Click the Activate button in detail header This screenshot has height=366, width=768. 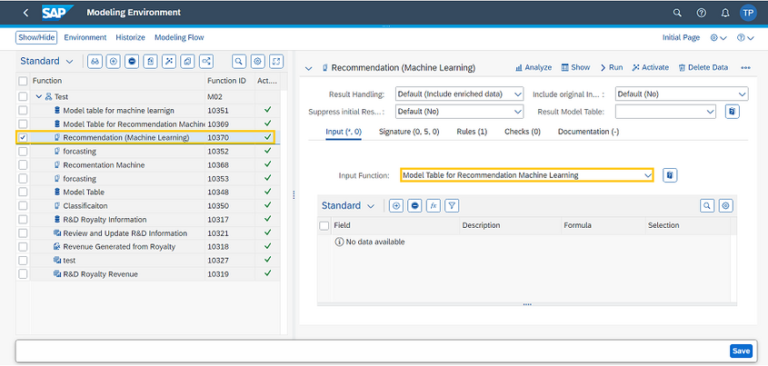point(650,68)
